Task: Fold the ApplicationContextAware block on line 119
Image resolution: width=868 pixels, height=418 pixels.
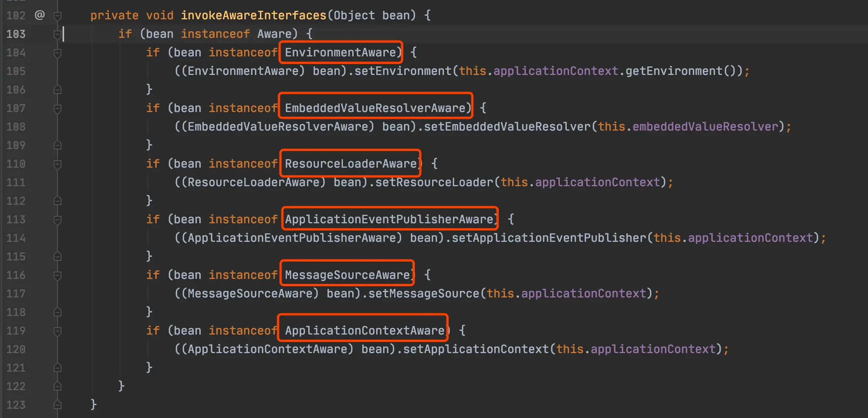Action: click(x=58, y=331)
